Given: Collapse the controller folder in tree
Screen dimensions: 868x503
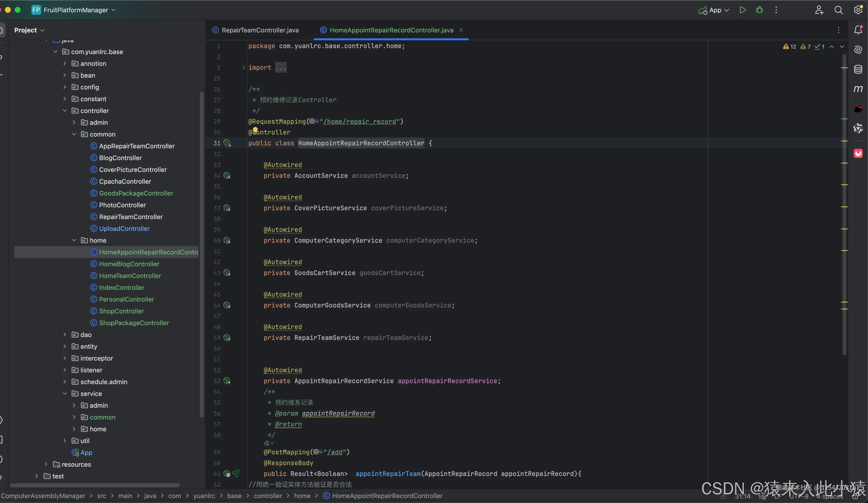Looking at the screenshot, I should [65, 111].
